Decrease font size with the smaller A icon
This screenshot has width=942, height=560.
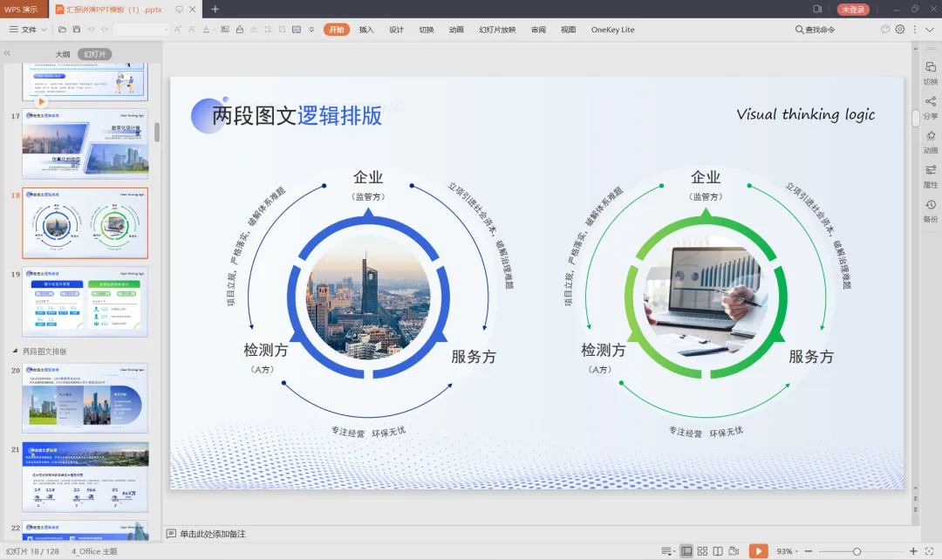pos(192,30)
